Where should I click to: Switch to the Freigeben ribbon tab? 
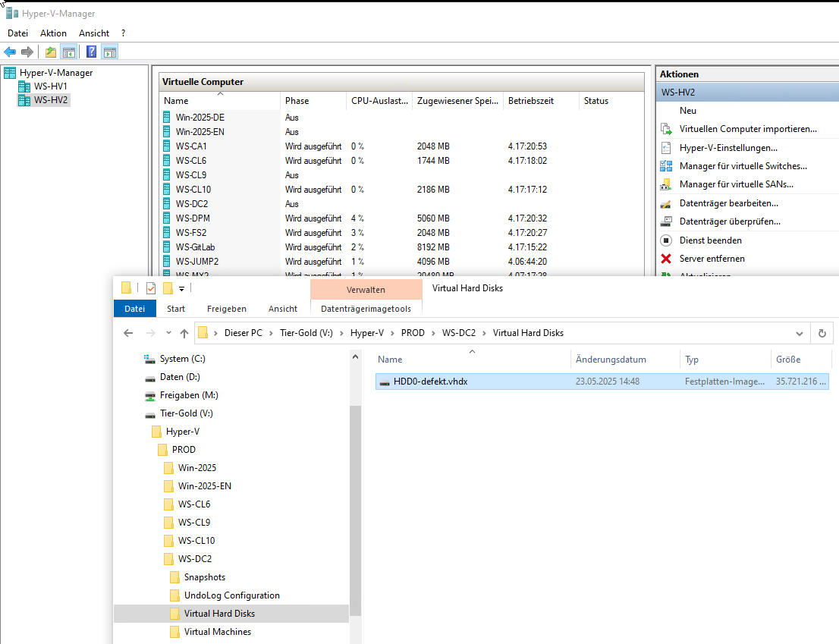[227, 309]
